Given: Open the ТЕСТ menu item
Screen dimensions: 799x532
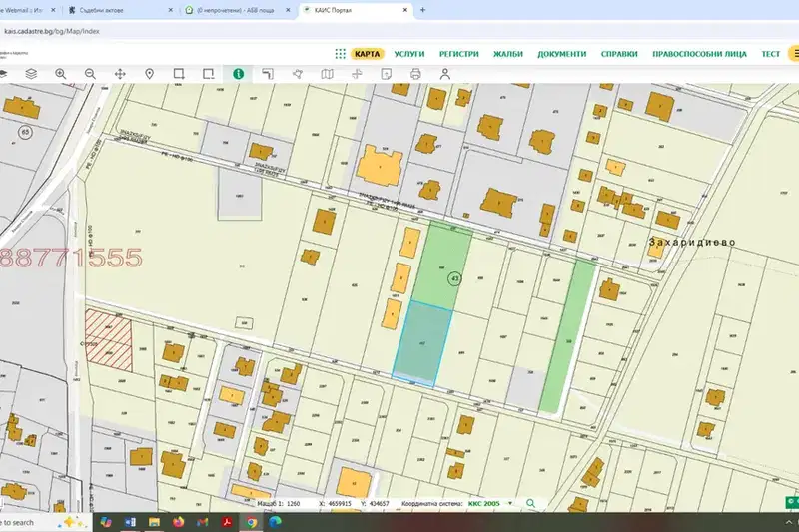Looking at the screenshot, I should [x=770, y=54].
